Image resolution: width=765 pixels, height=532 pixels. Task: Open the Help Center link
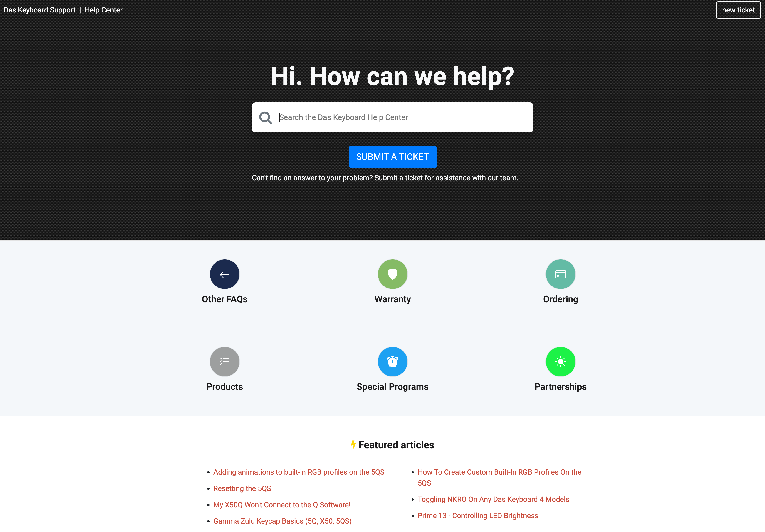[104, 10]
